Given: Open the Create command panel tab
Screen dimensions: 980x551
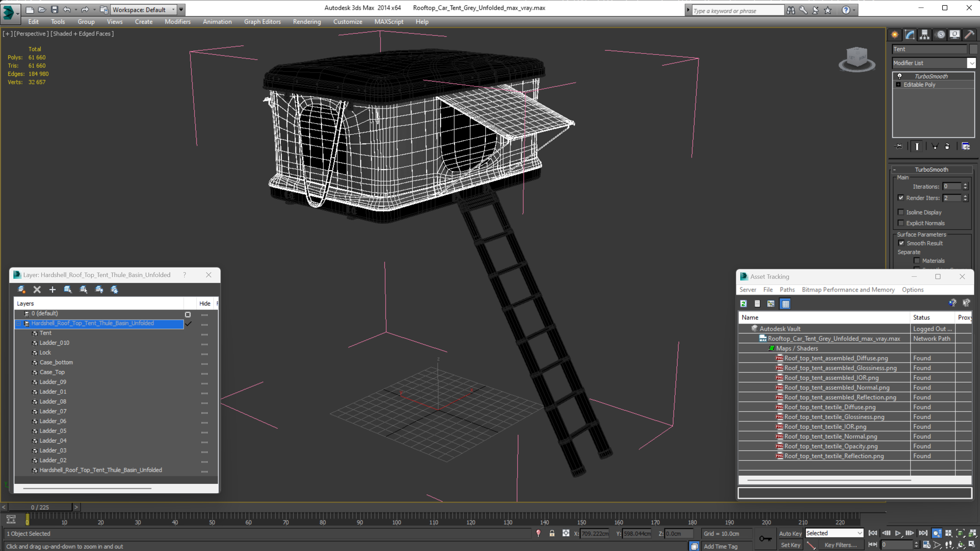Looking at the screenshot, I should tap(895, 35).
